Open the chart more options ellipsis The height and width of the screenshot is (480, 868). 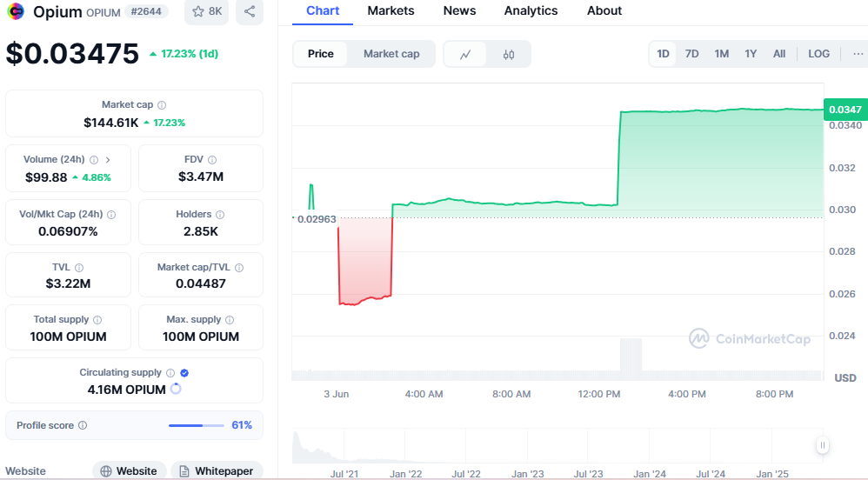(x=858, y=54)
